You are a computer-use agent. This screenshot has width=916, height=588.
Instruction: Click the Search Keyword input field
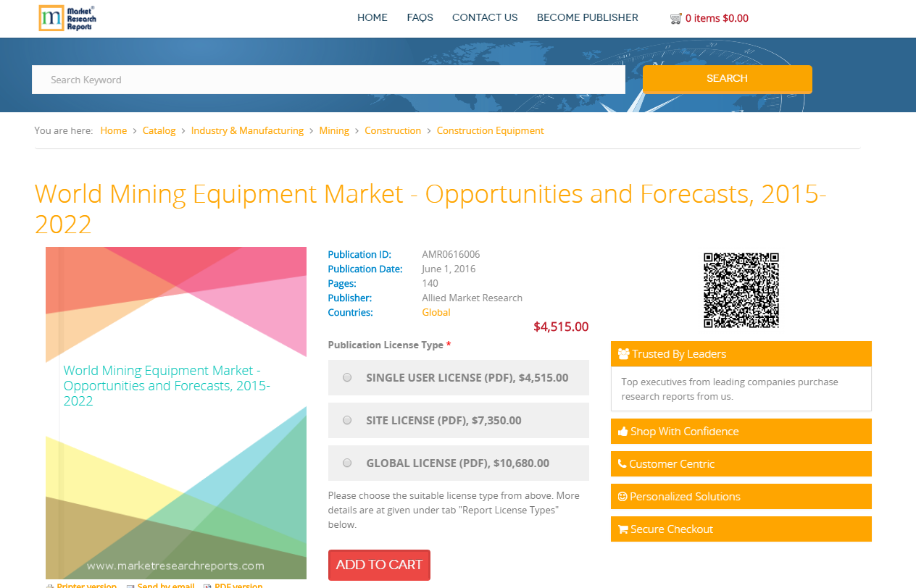328,80
